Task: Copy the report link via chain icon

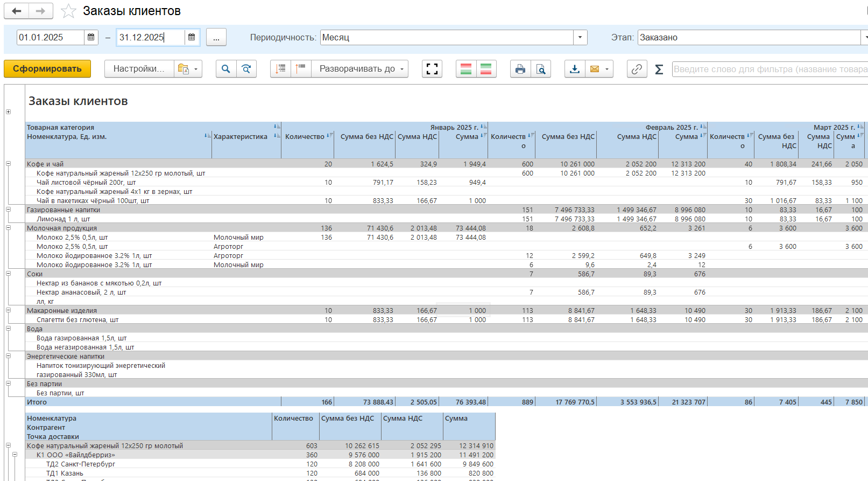Action: (637, 69)
